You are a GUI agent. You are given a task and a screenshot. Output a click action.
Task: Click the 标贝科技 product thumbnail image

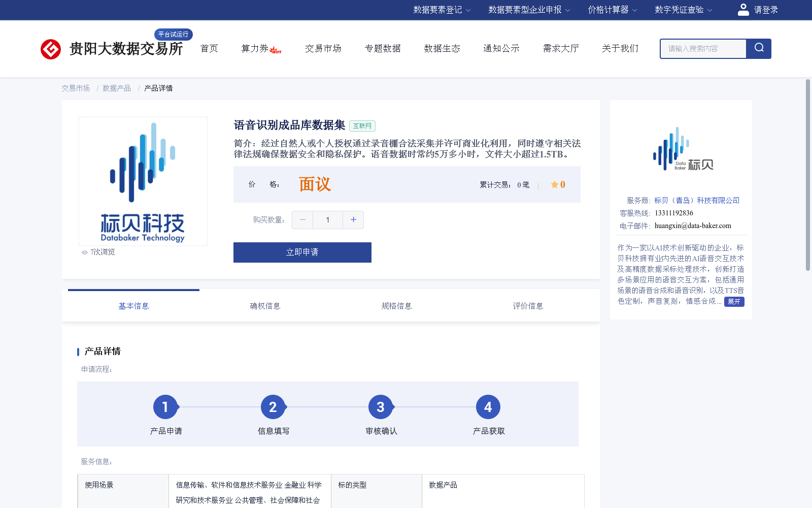pyautogui.click(x=143, y=181)
